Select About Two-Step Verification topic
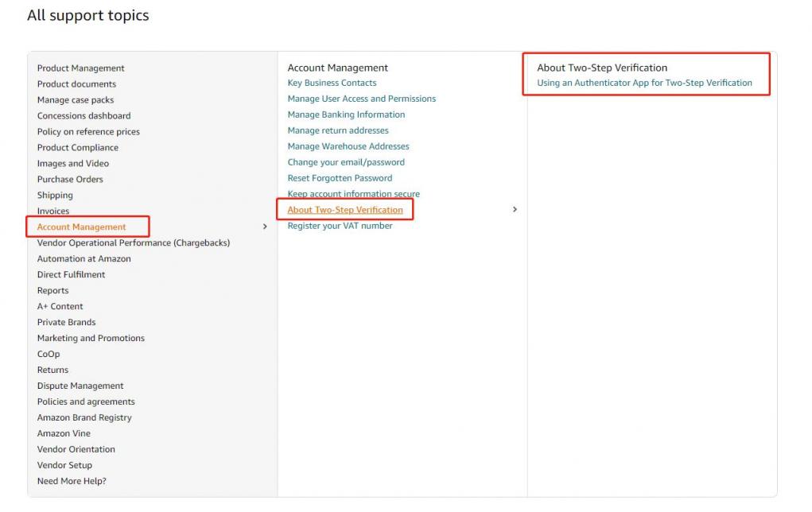Image resolution: width=812 pixels, height=512 pixels. click(x=345, y=210)
